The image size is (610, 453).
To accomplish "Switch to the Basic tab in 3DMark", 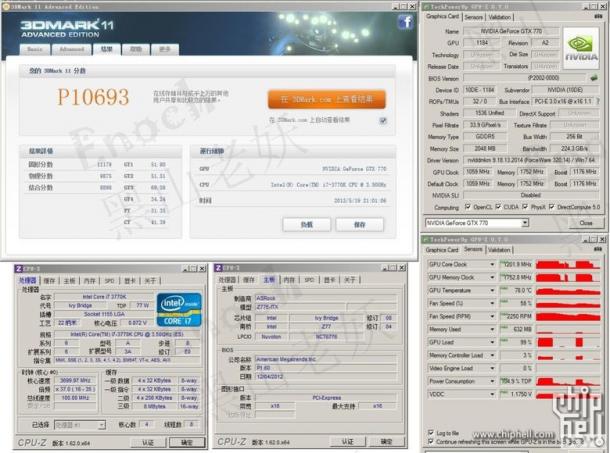I will tap(35, 49).
